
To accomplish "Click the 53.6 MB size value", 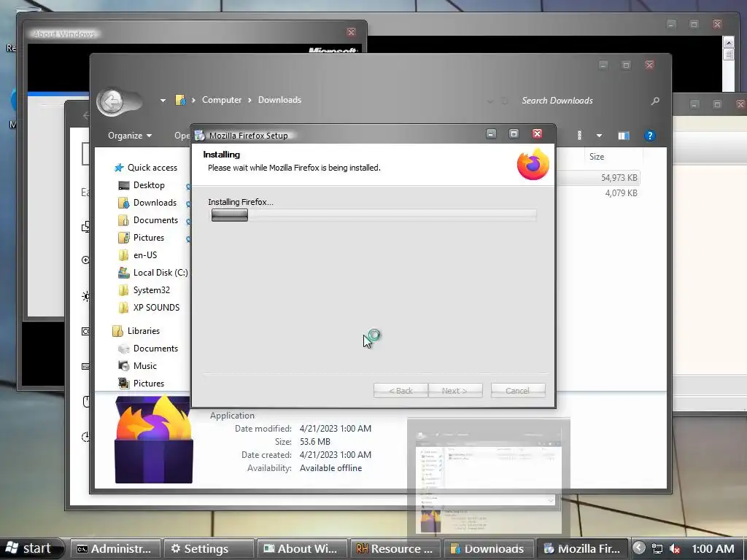I will (315, 442).
